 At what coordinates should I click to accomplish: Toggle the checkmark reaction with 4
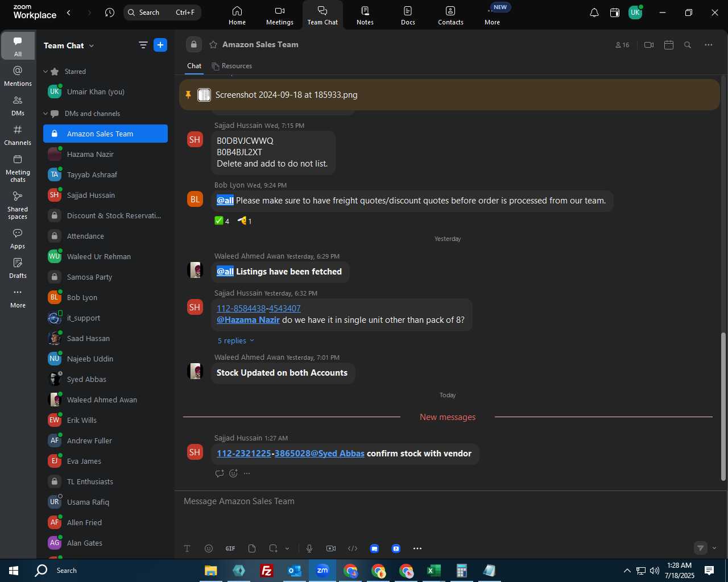coord(222,221)
